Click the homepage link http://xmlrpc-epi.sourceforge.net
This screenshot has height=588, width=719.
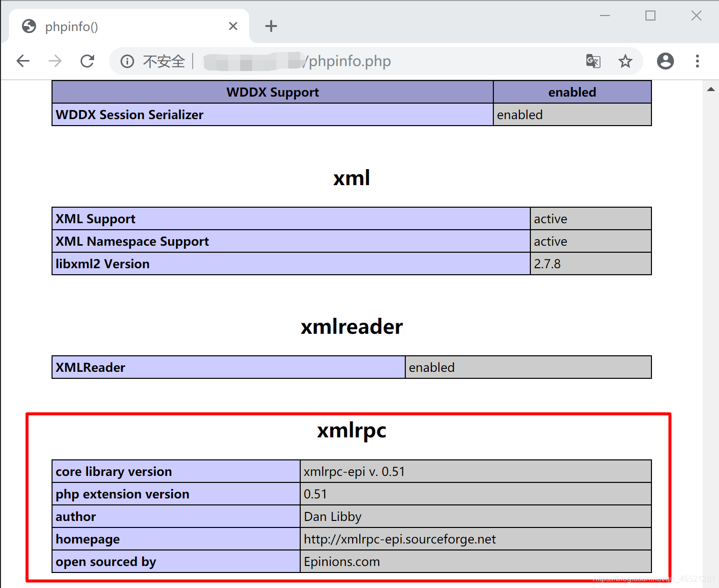(x=399, y=539)
